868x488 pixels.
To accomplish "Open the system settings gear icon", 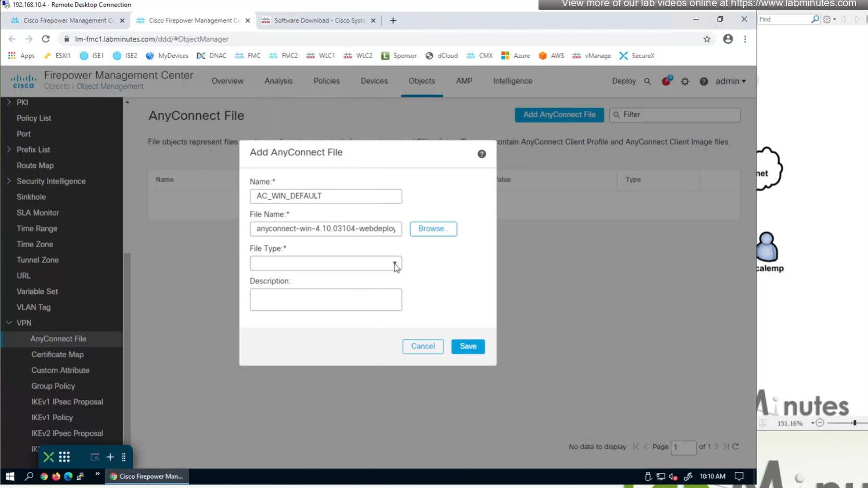I will click(x=685, y=81).
